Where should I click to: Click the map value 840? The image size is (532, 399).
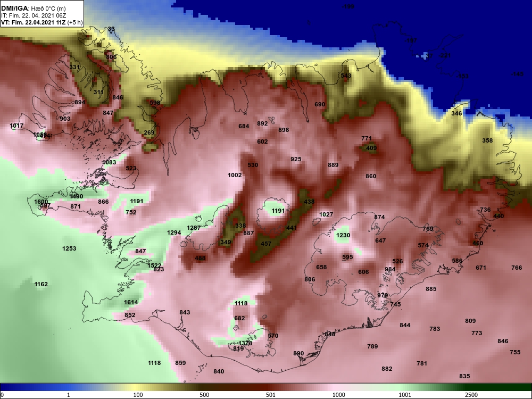tap(219, 371)
